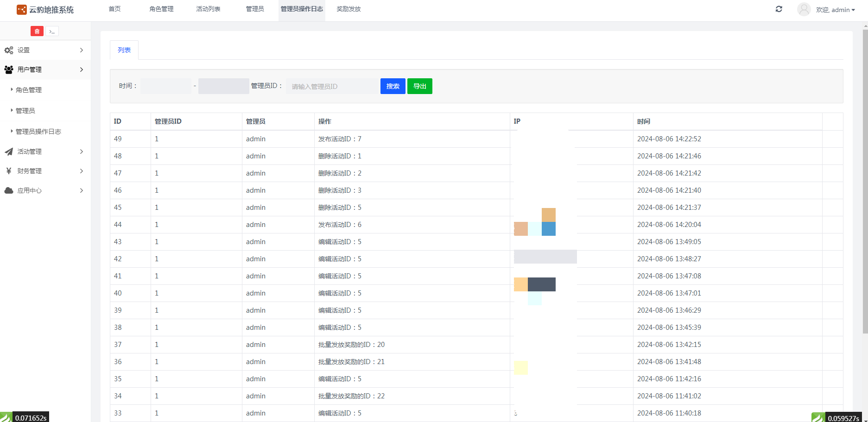Screen dimensions: 868x422
Task: Click the 管理员ID input field
Action: 332,86
